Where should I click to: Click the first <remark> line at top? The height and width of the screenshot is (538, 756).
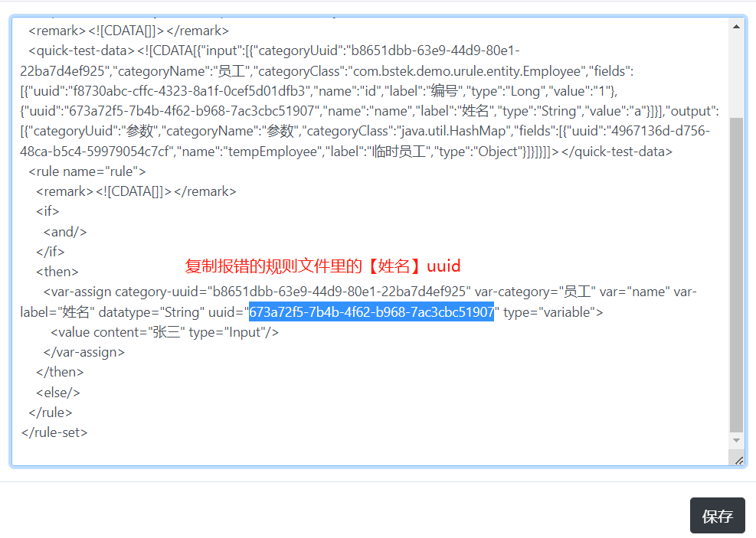(129, 31)
